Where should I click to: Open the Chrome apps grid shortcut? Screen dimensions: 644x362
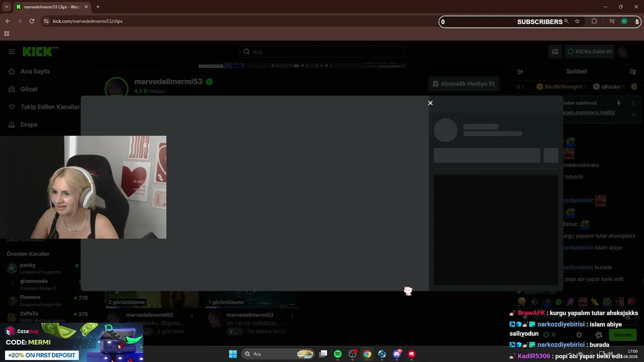pos(7,34)
